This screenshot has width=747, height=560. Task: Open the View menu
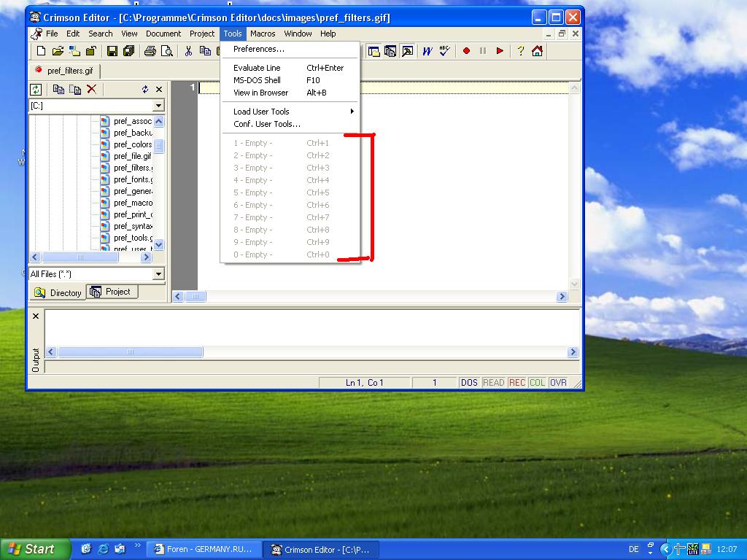click(x=129, y=34)
